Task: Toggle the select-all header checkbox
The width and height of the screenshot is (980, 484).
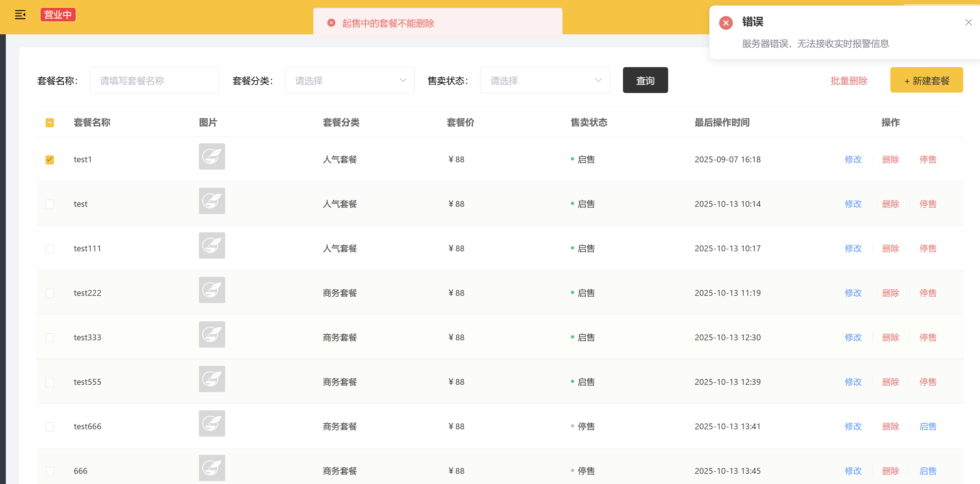Action: [50, 123]
